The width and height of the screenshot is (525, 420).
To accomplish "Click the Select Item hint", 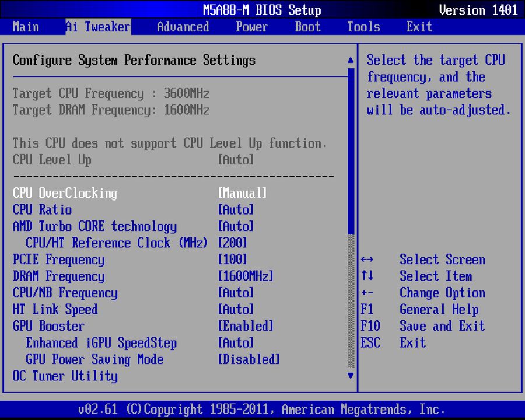I will [x=436, y=276].
